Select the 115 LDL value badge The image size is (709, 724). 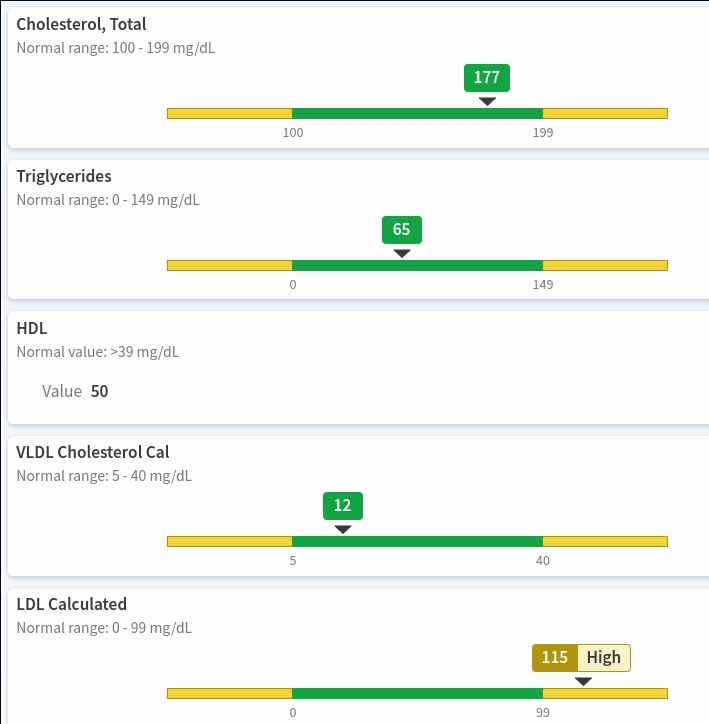coord(555,658)
